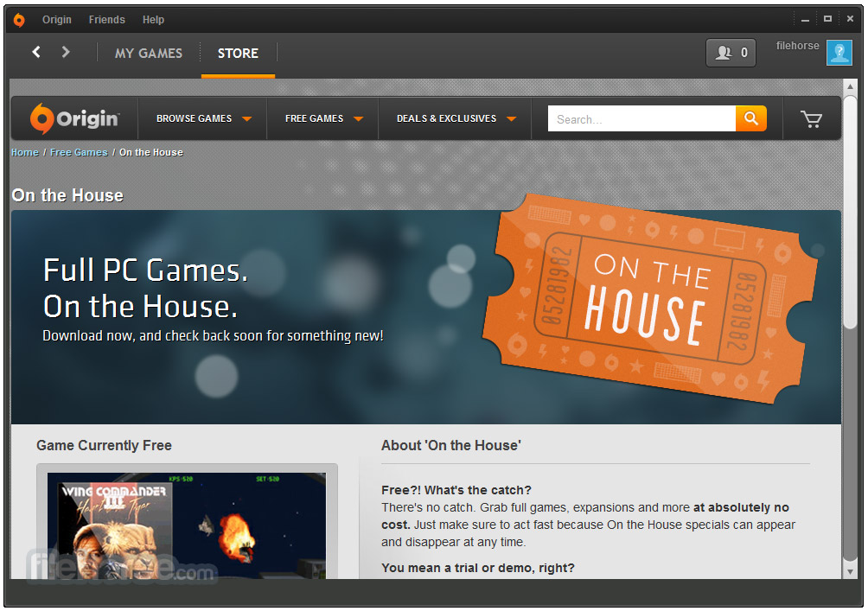The height and width of the screenshot is (611, 868).
Task: Open the Friends menu
Action: (107, 20)
